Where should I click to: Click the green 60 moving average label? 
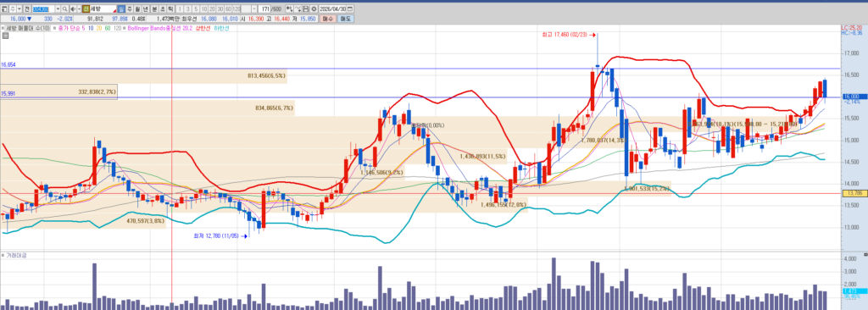[x=108, y=28]
